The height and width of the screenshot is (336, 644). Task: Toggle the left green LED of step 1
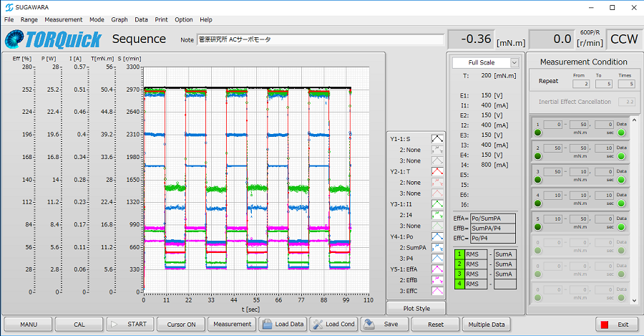click(x=537, y=133)
